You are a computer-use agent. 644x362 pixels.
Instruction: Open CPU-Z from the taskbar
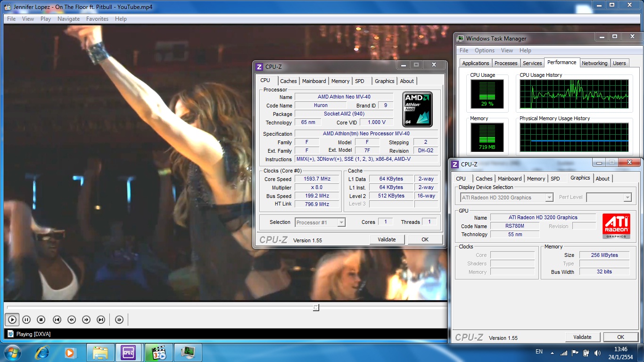click(x=128, y=353)
